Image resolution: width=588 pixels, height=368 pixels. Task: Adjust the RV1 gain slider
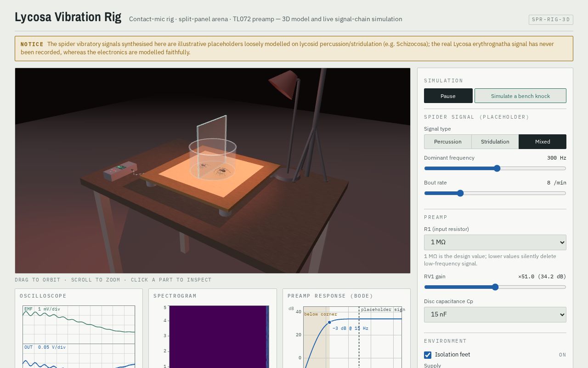pos(495,287)
